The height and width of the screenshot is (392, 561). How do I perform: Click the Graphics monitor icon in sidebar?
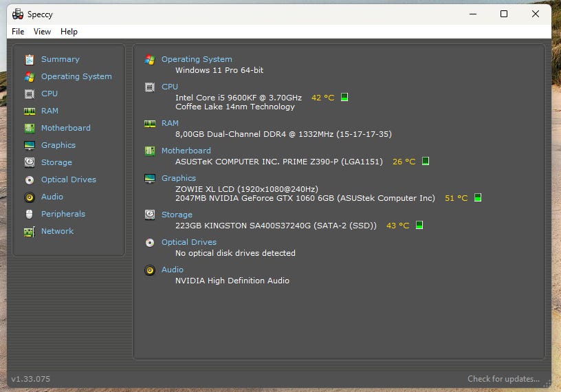[30, 145]
